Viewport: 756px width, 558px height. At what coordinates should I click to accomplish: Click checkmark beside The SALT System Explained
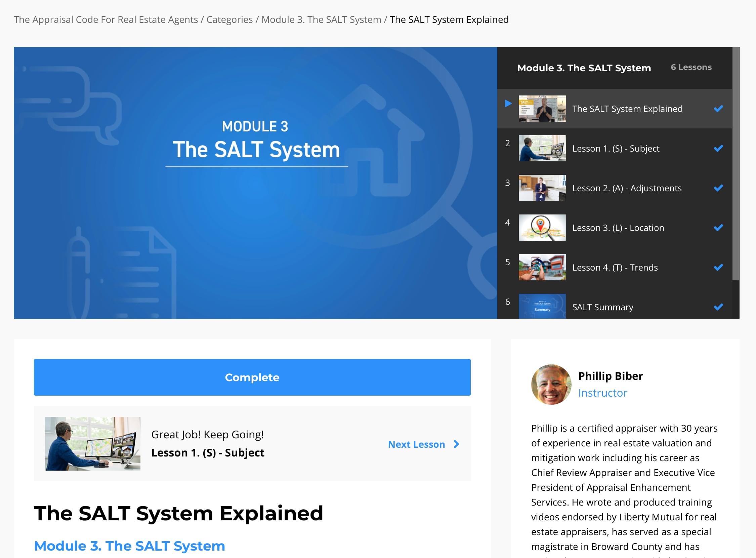point(718,109)
